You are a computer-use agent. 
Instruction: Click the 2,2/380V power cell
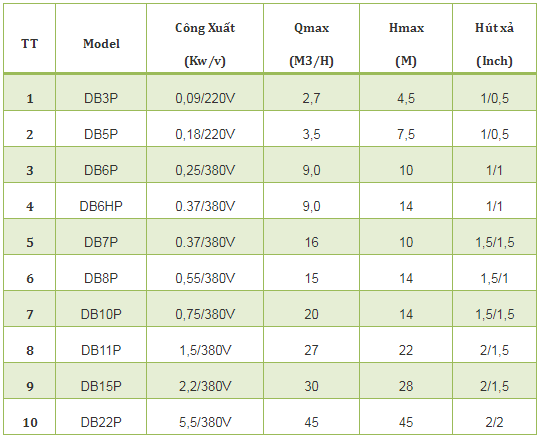pos(205,386)
